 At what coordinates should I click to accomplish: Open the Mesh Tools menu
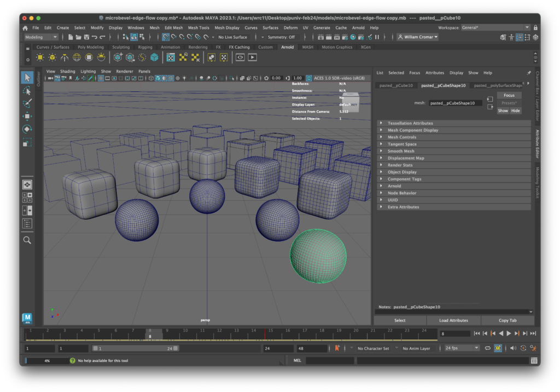click(x=199, y=28)
